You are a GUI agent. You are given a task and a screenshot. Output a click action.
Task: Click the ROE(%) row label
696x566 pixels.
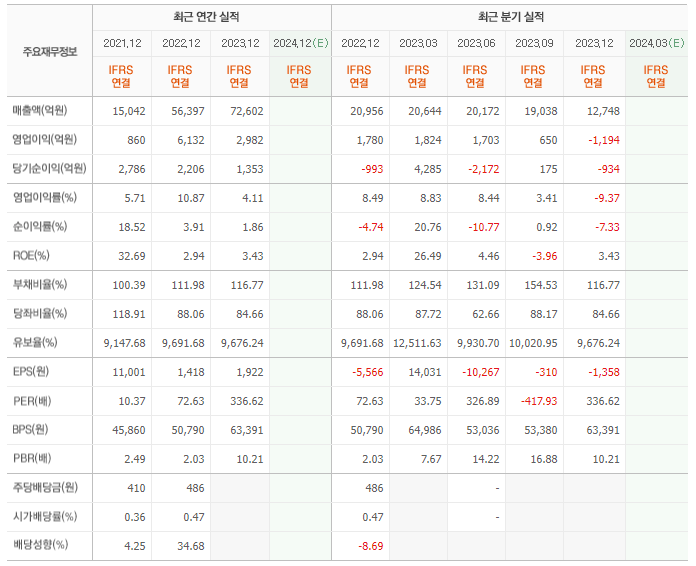point(31,255)
